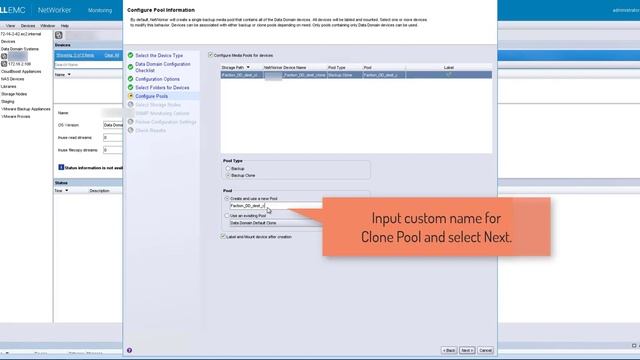Sort by the Storage Path column arrow
The height and width of the screenshot is (360, 640).
[248, 67]
